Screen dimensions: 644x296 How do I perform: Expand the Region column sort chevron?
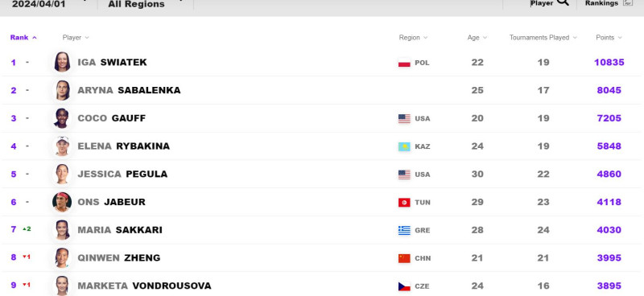(x=426, y=38)
